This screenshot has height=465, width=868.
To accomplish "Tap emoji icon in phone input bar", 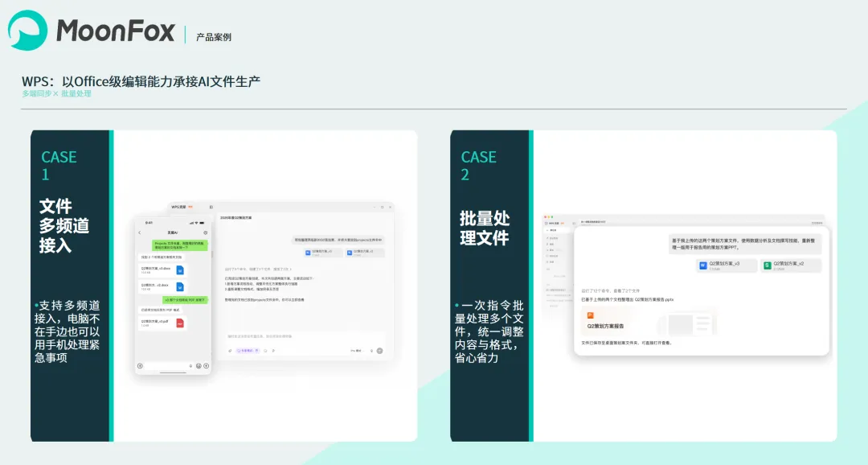I will [199, 366].
